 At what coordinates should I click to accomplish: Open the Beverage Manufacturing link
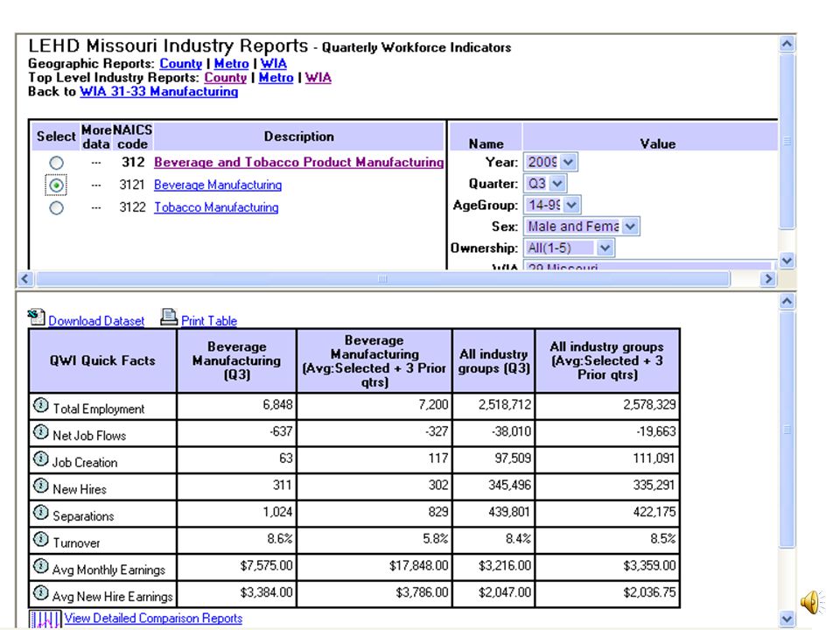point(218,185)
